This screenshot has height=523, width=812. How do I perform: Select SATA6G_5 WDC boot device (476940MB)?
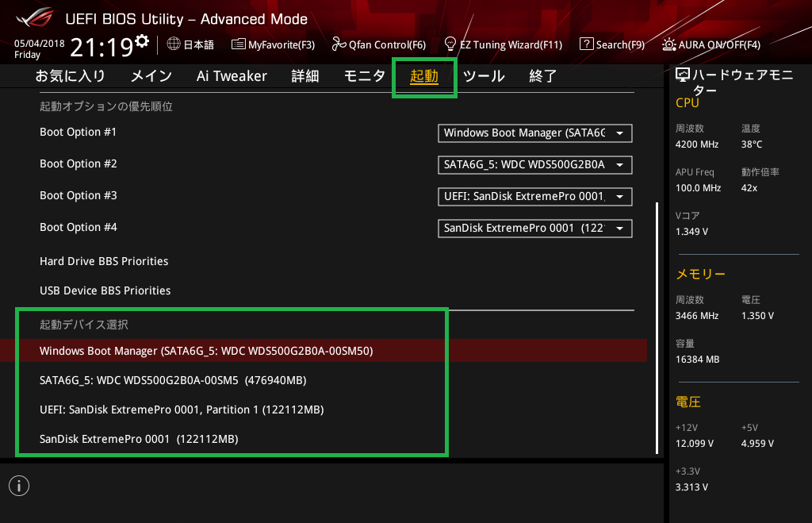coord(173,380)
